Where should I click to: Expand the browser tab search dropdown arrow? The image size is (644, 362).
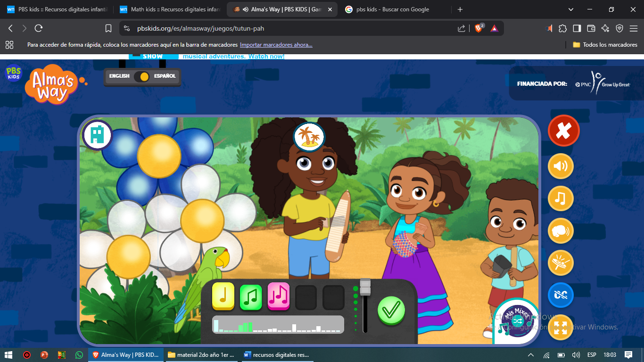tap(571, 9)
